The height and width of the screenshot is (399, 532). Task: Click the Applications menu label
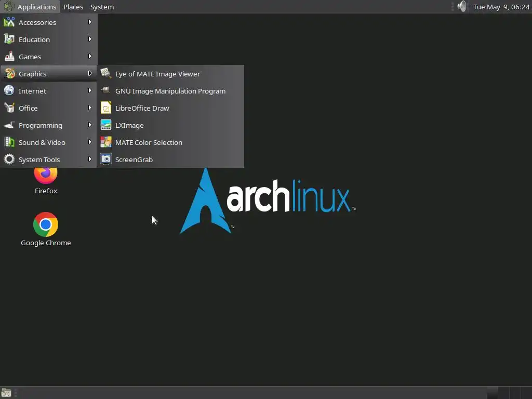coord(37,7)
